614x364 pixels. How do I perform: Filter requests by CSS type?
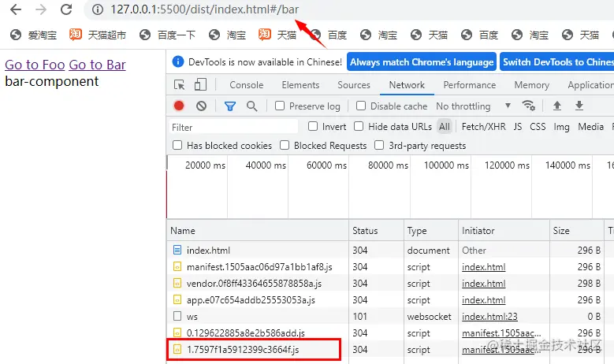coord(538,127)
